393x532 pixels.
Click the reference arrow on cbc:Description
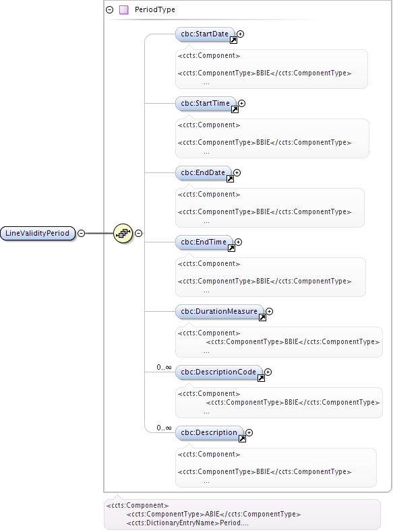coord(242,438)
